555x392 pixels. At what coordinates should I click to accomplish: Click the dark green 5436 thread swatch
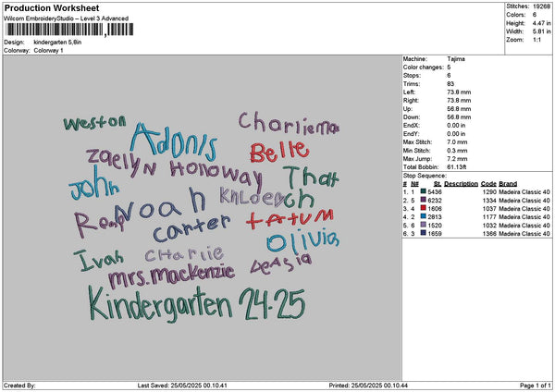pyautogui.click(x=423, y=191)
